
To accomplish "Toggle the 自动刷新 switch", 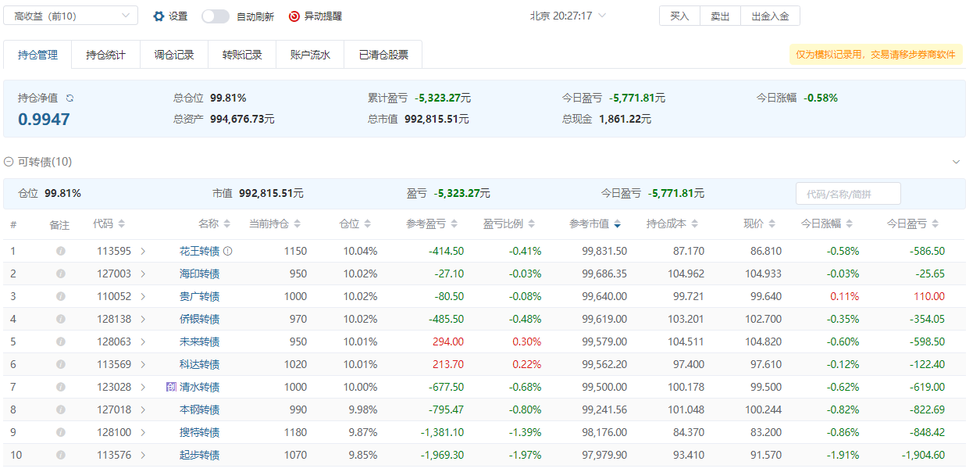I will pos(216,16).
